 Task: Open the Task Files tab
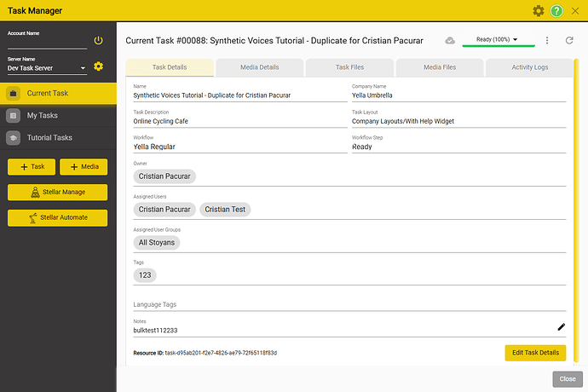click(x=349, y=67)
